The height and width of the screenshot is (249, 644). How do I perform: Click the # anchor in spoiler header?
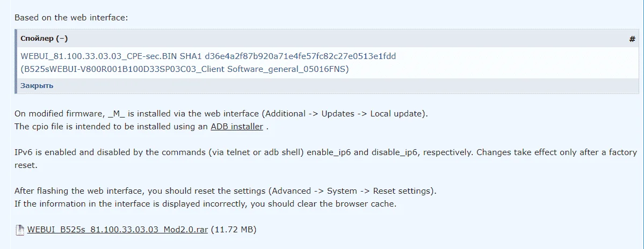pyautogui.click(x=632, y=39)
